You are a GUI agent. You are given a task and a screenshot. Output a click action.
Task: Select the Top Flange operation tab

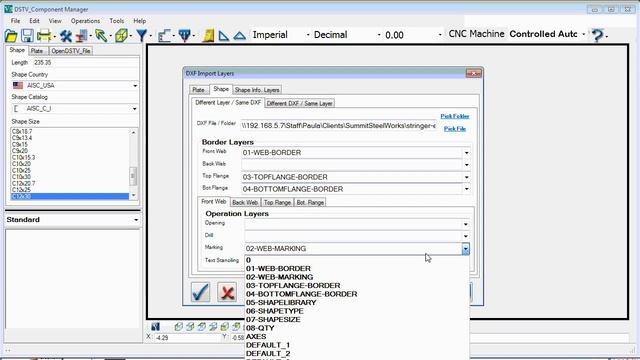tap(277, 202)
